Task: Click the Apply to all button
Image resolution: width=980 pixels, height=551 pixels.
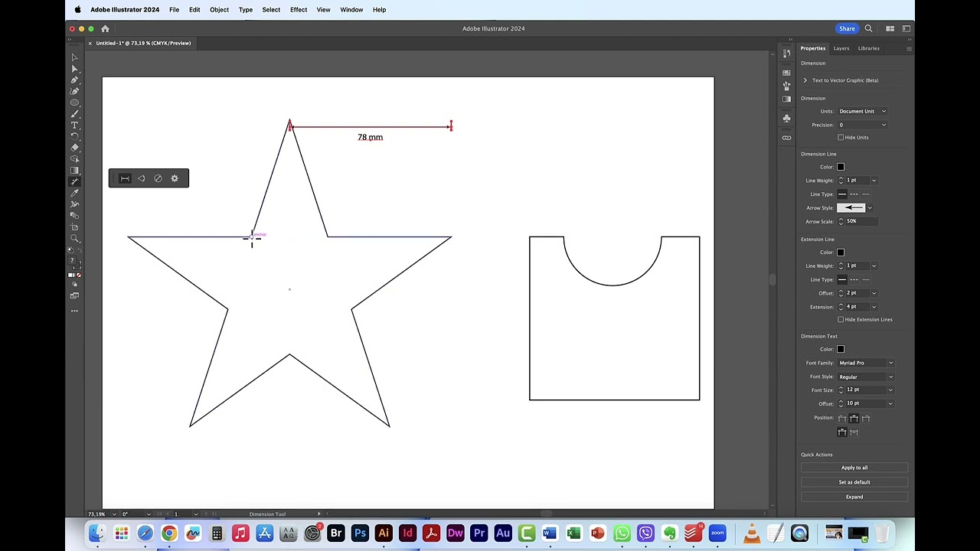Action: click(854, 467)
